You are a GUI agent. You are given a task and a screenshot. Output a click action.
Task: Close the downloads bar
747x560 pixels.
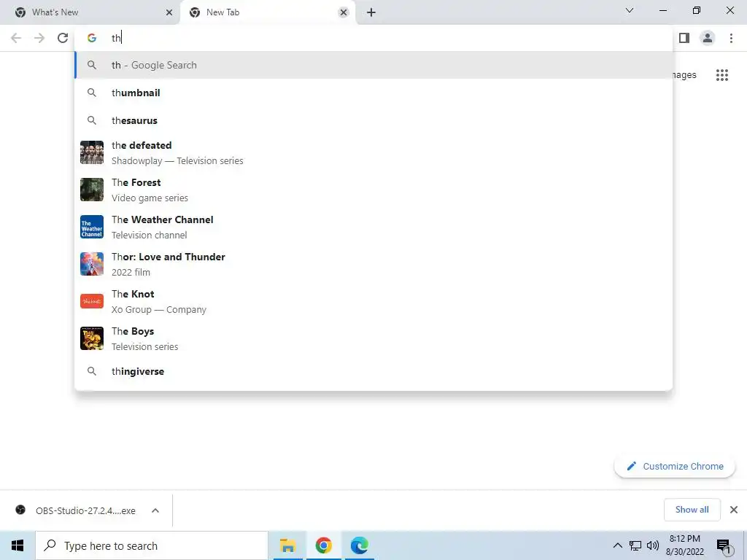(734, 510)
